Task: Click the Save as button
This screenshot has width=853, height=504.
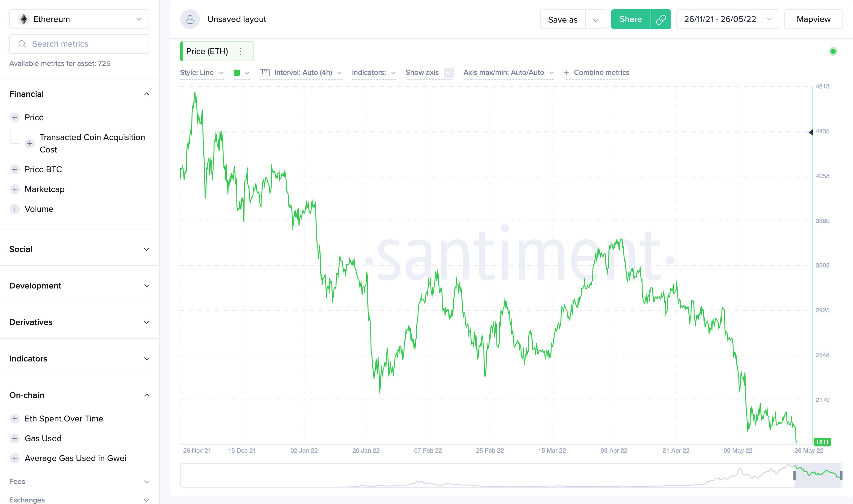Action: (563, 20)
